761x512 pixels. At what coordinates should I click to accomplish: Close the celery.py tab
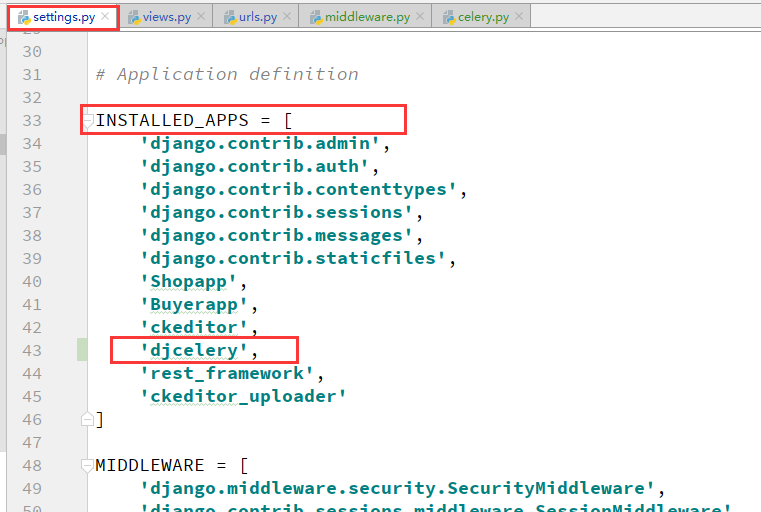pyautogui.click(x=519, y=17)
